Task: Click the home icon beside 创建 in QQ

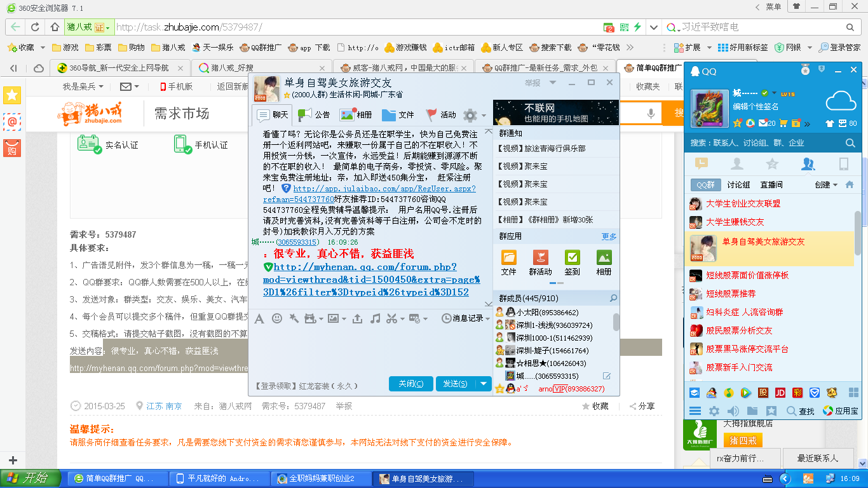Action: [850, 185]
